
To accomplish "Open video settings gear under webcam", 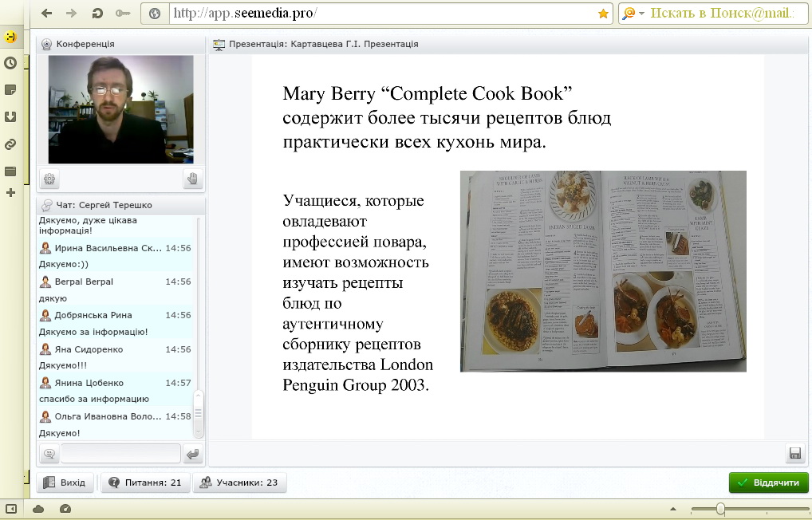I will [49, 179].
